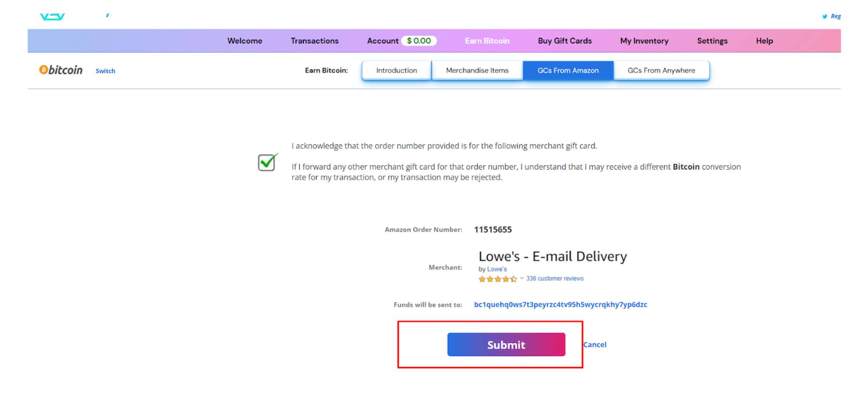Go to the Transactions menu
The width and height of the screenshot is (868, 414).
coord(315,41)
